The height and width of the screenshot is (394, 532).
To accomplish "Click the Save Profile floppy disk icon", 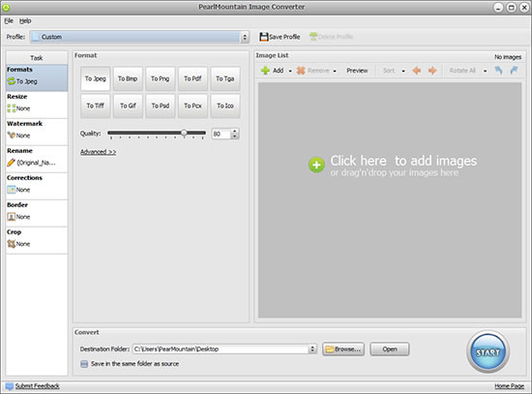I will (264, 37).
